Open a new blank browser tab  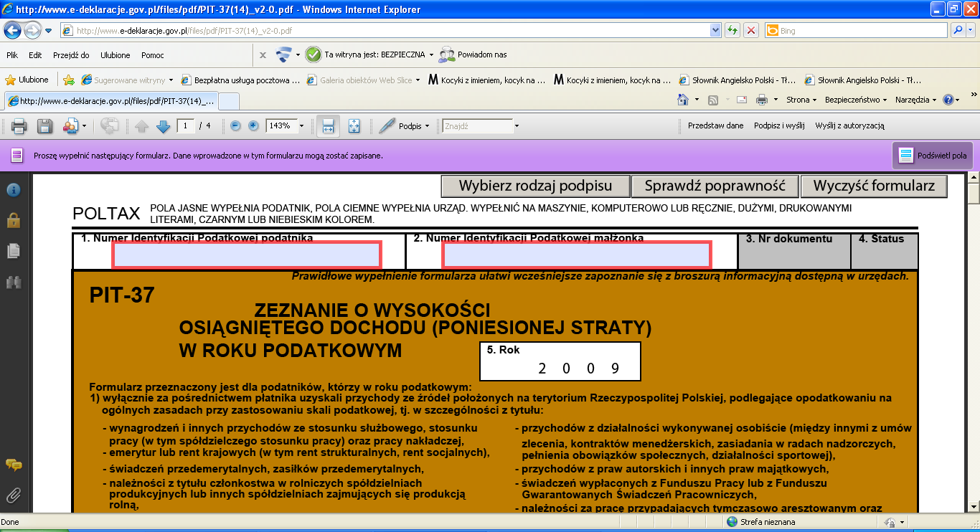click(228, 101)
